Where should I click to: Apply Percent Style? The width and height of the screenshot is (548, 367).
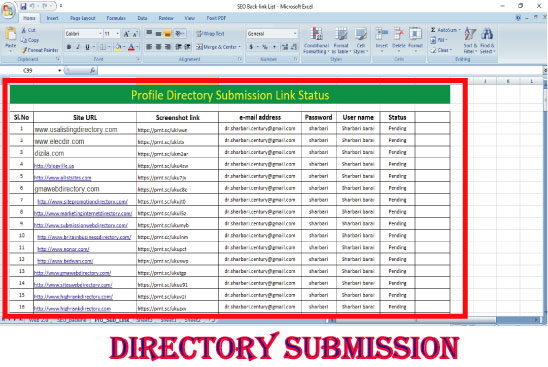265,46
